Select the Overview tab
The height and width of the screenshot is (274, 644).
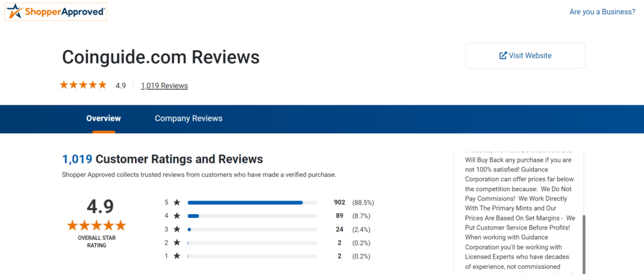click(x=104, y=119)
